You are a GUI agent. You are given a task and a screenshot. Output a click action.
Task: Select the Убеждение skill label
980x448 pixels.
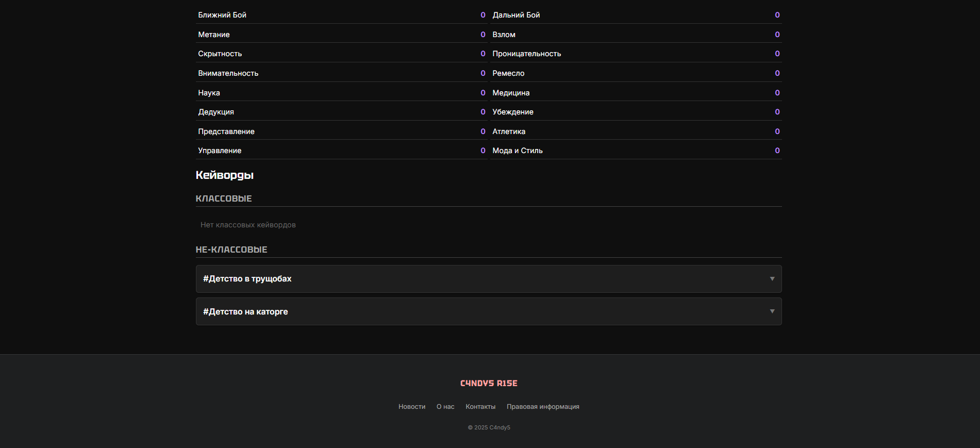[513, 112]
